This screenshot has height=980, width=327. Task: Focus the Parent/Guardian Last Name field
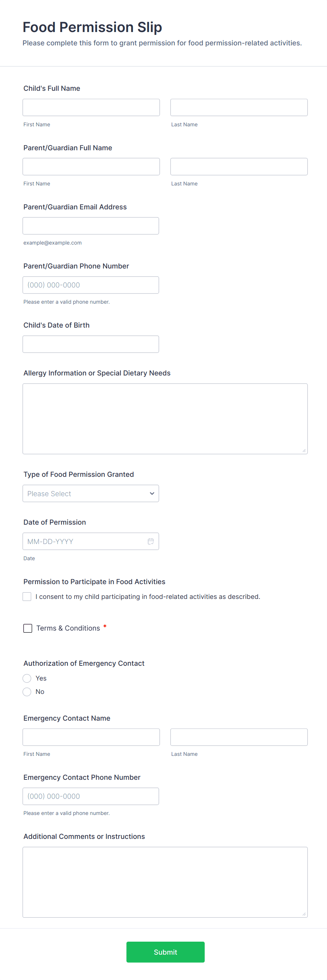(x=239, y=167)
